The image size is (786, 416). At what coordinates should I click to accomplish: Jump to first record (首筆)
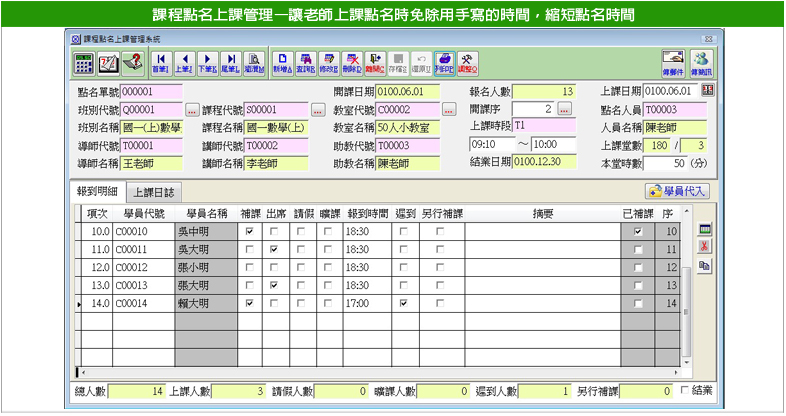pos(160,62)
